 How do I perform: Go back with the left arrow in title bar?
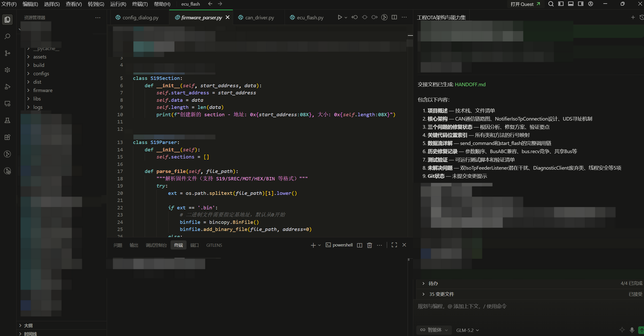(x=210, y=4)
